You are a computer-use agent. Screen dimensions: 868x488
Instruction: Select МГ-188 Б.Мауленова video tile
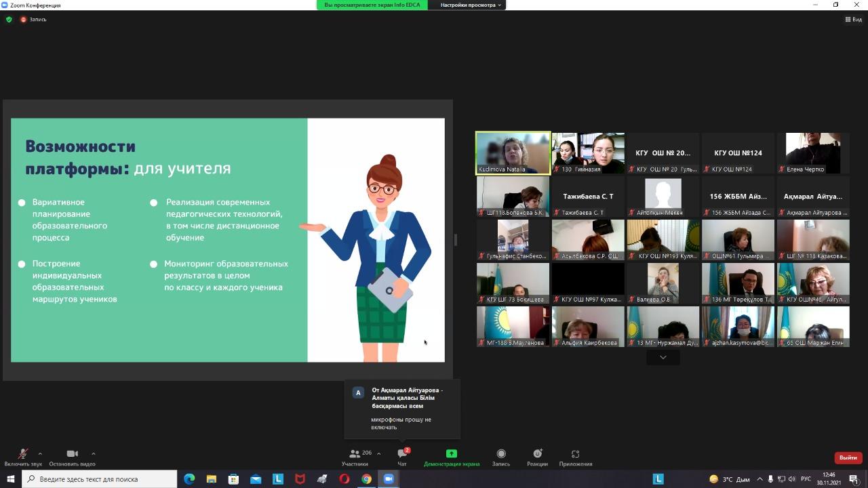tap(513, 327)
